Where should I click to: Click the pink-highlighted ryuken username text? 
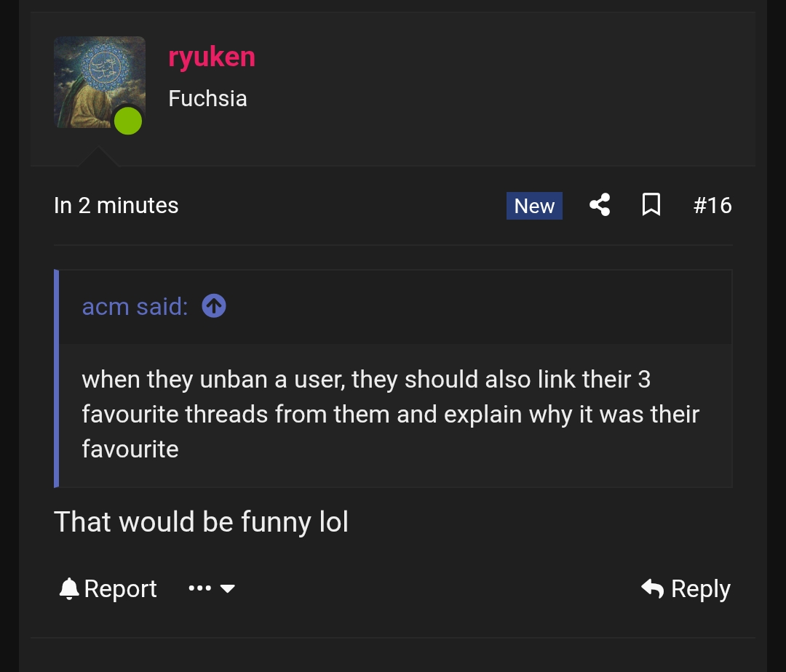211,56
